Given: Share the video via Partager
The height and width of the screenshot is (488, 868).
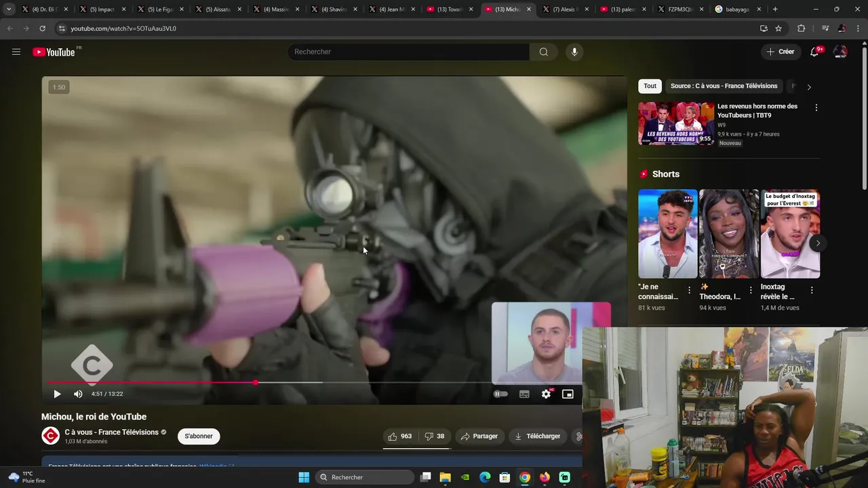Looking at the screenshot, I should [x=479, y=436].
